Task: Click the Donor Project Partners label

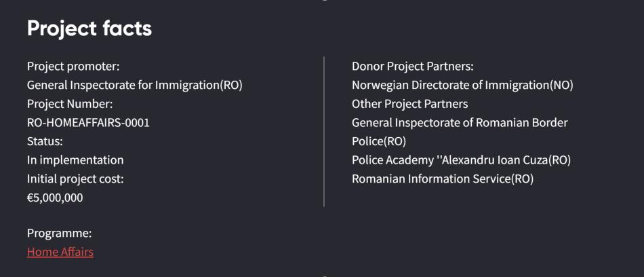Action: pos(412,67)
